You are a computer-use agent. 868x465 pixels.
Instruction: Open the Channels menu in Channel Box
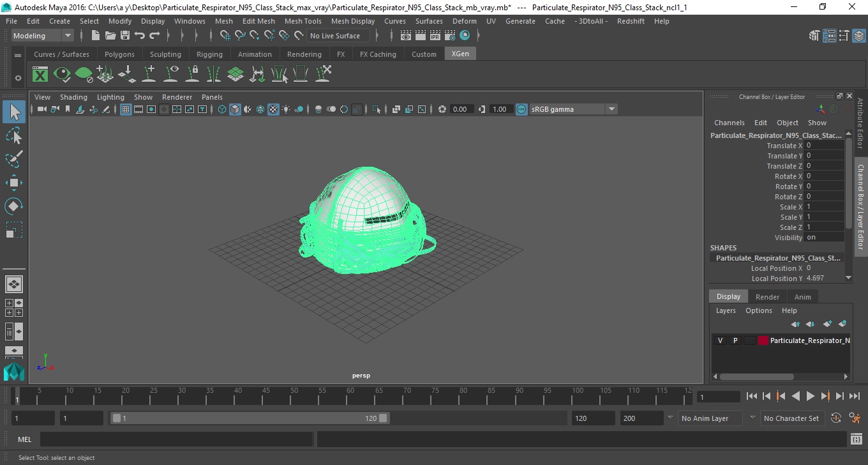coord(730,123)
